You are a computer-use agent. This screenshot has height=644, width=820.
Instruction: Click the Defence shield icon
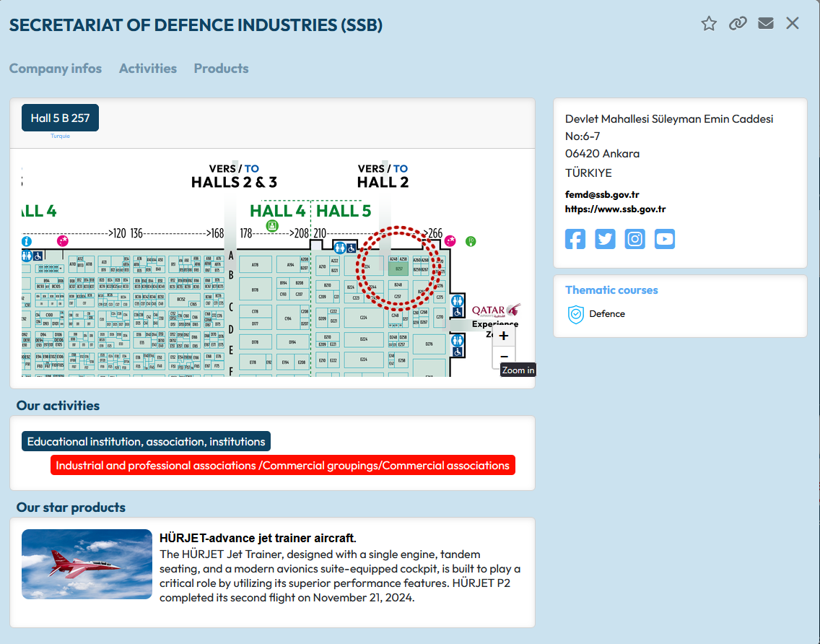pyautogui.click(x=576, y=314)
